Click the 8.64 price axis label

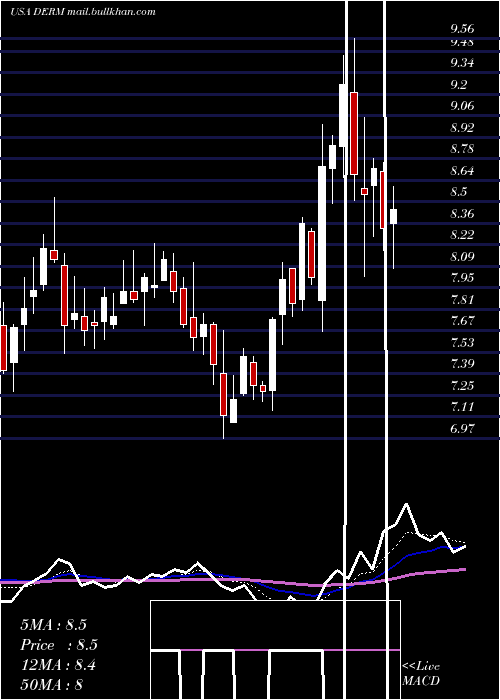462,171
